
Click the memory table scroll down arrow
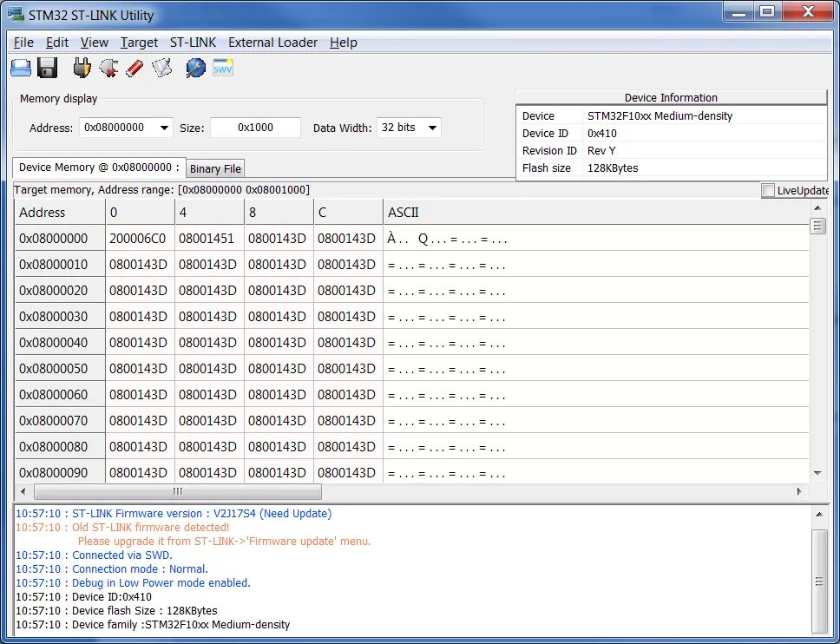817,473
